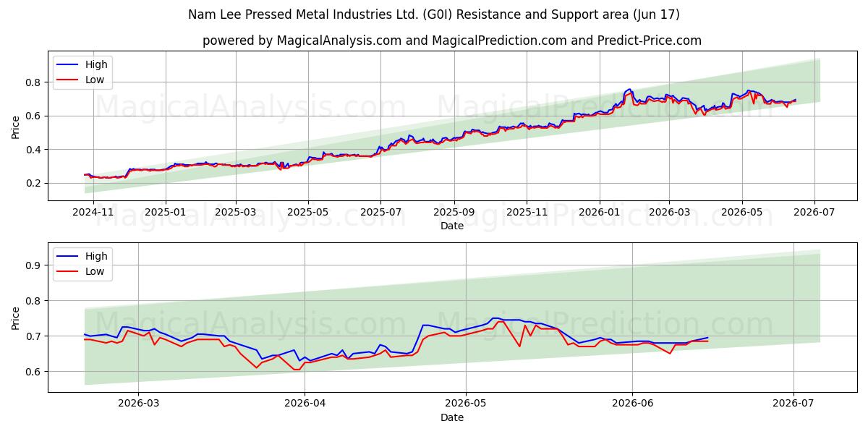Click the '2026-05' label in bottom chart
Image resolution: width=868 pixels, height=434 pixels.
coord(466,405)
